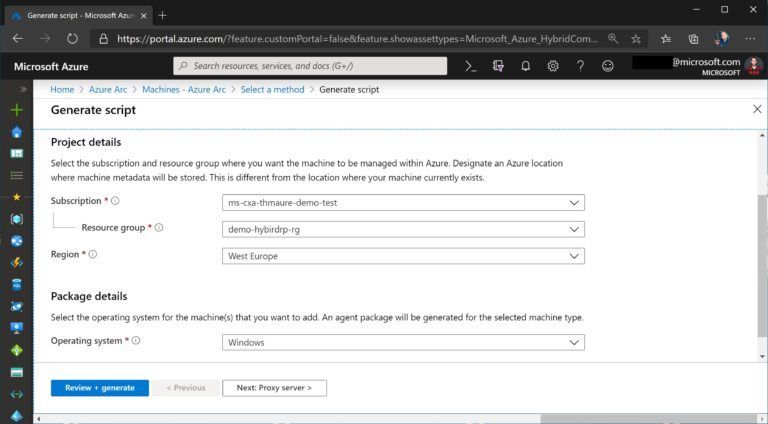Open notifications bell
Image resolution: width=768 pixels, height=424 pixels.
pos(526,66)
